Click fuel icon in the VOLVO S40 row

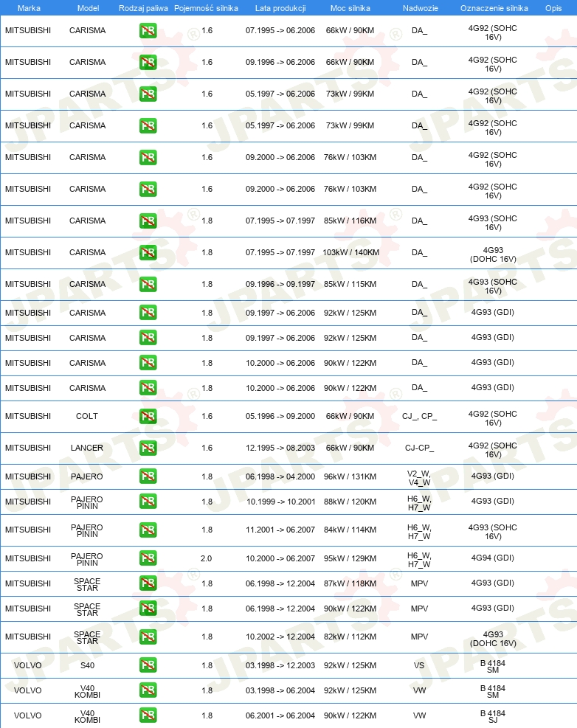click(148, 666)
